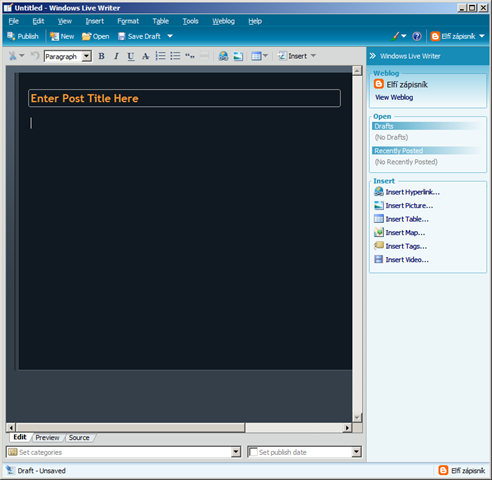Apply bold formatting with B icon
Image resolution: width=492 pixels, height=480 pixels.
(x=101, y=56)
